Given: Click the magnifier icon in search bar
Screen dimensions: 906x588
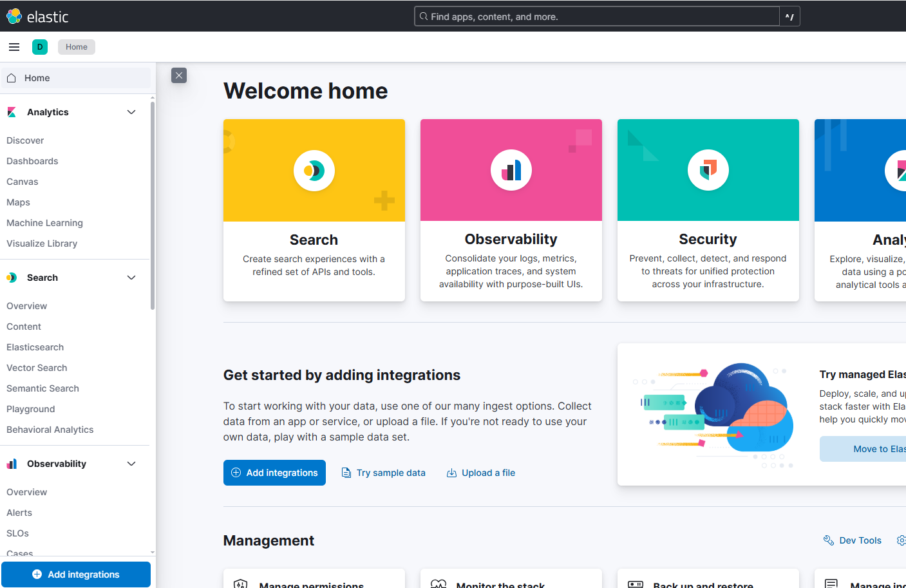Looking at the screenshot, I should 424,17.
